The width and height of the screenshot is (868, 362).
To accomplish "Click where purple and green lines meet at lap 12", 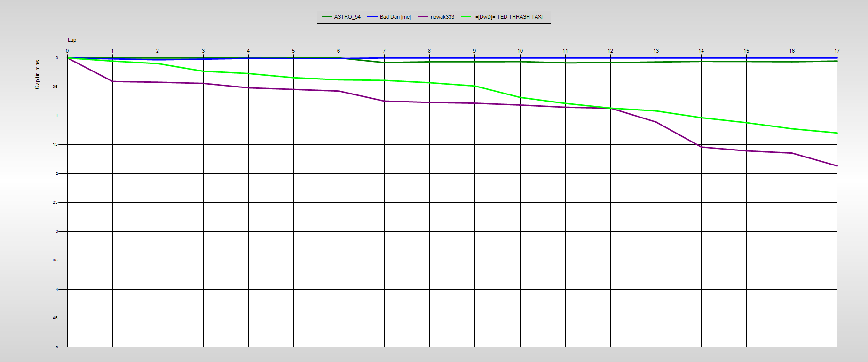I will click(610, 108).
